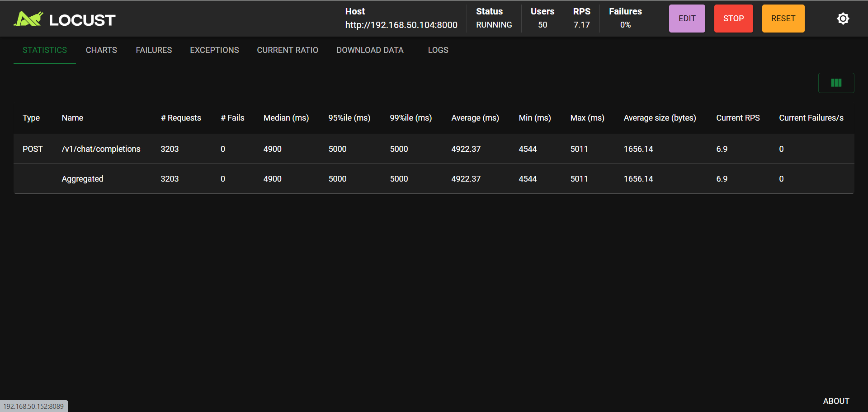Switch to the STATISTICS tab
868x412 pixels.
(x=45, y=50)
